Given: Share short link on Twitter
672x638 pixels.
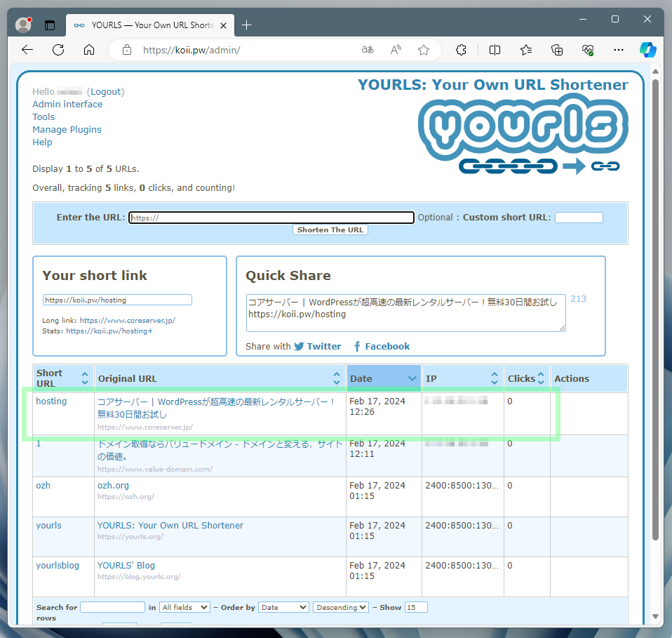Looking at the screenshot, I should [x=318, y=347].
